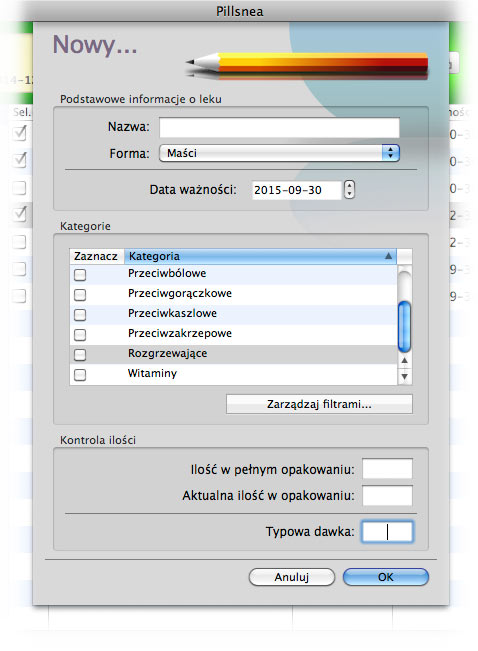This screenshot has height=651, width=478.
Task: Check the Witaminy category checkbox
Action: (x=80, y=374)
